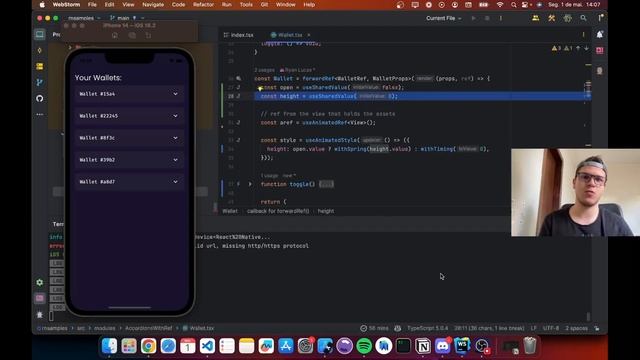This screenshot has height=360, width=640.
Task: Open the Commit tool window icon
Action: tap(40, 51)
